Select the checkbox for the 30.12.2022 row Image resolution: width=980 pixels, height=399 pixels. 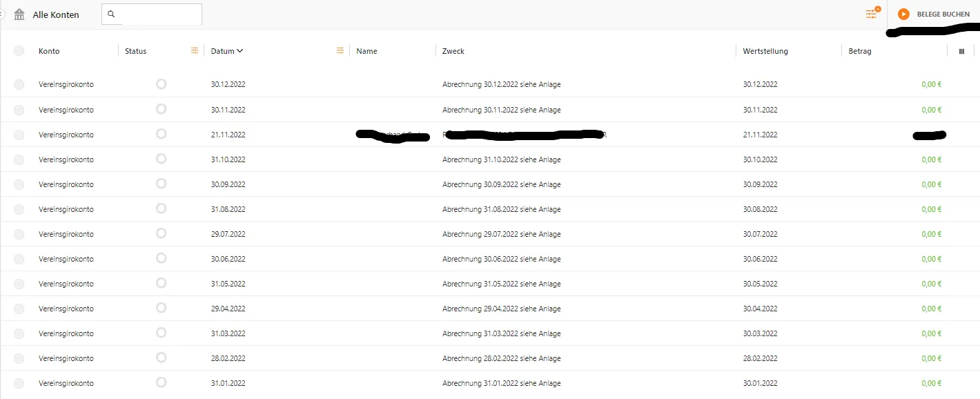(19, 84)
